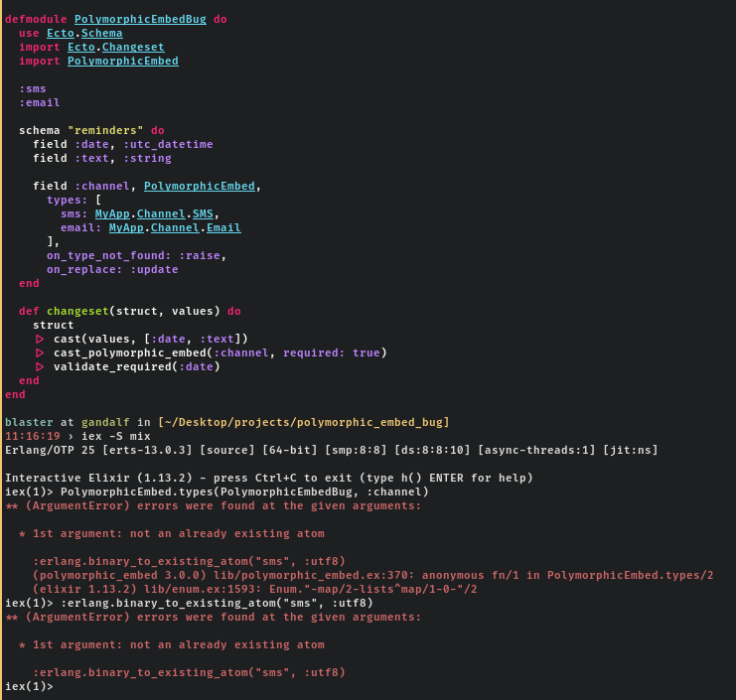Click the [async-threads:1] tag

click(x=536, y=451)
